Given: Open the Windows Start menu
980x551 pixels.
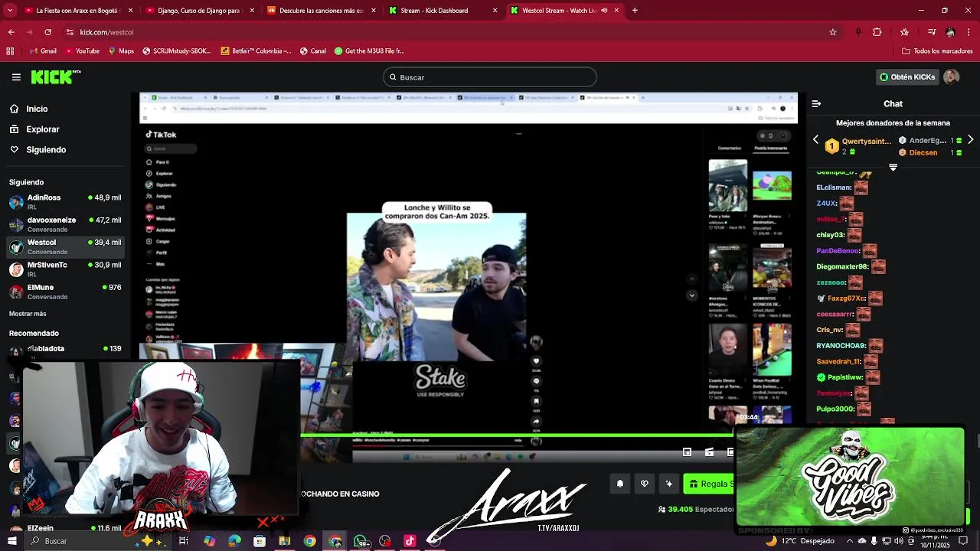Looking at the screenshot, I should [x=11, y=541].
